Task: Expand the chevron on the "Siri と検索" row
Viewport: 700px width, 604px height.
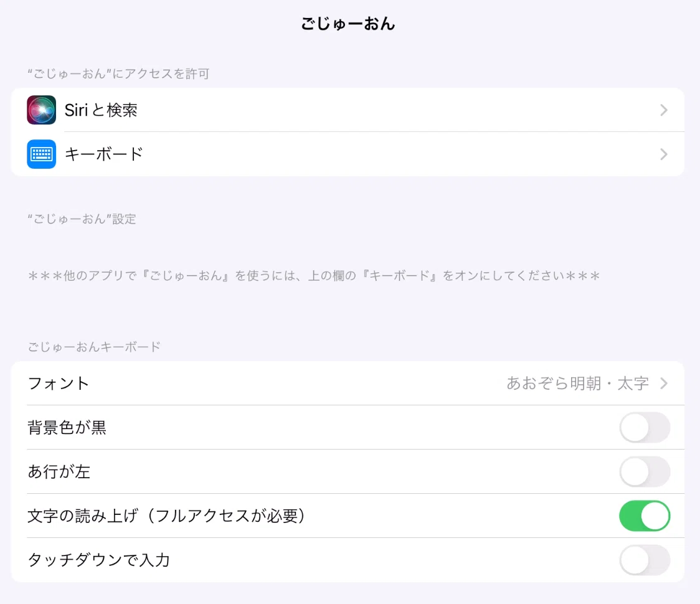Action: [x=663, y=110]
